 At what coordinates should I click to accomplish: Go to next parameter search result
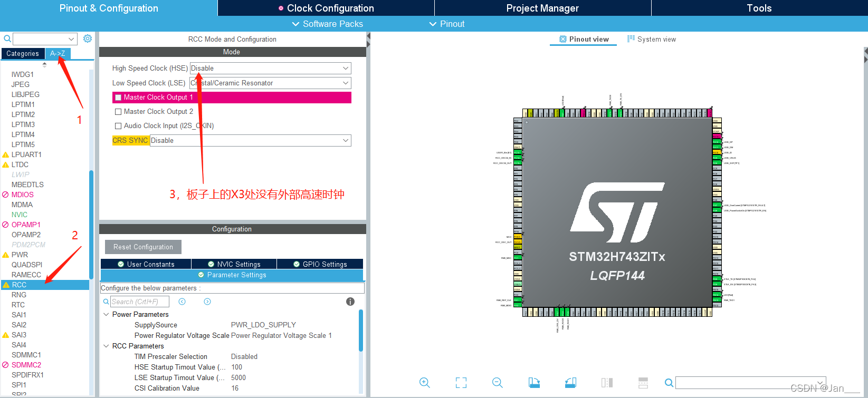coord(207,302)
